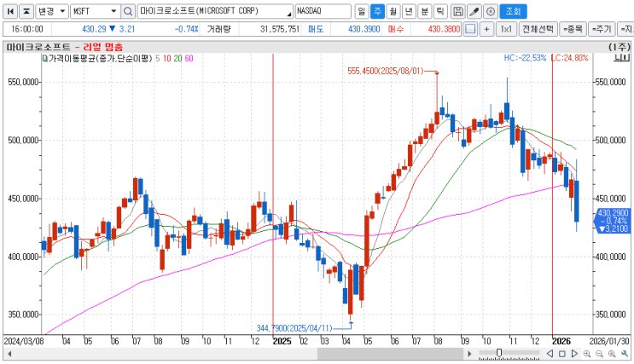Image resolution: width=634 pixels, height=364 pixels.
Task: Open chart settings gear icon
Action: (491, 11)
